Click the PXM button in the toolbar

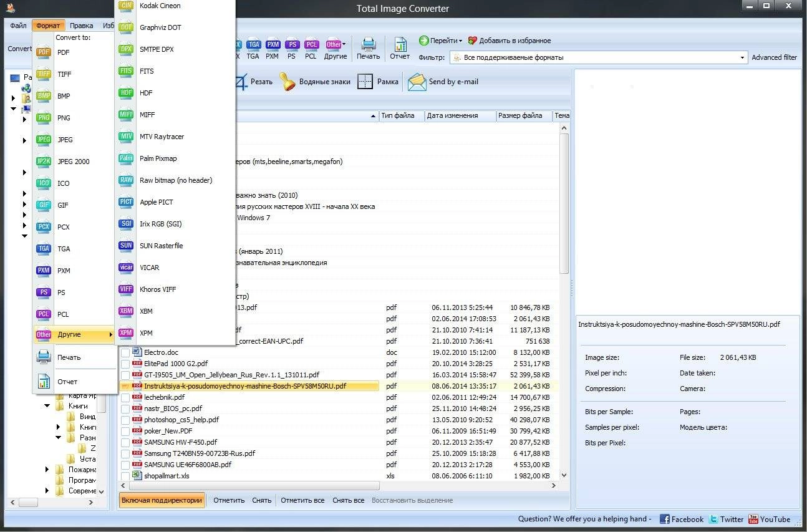coord(273,50)
